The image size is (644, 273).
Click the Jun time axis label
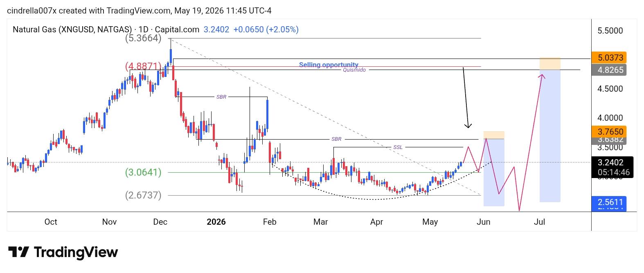click(x=484, y=222)
